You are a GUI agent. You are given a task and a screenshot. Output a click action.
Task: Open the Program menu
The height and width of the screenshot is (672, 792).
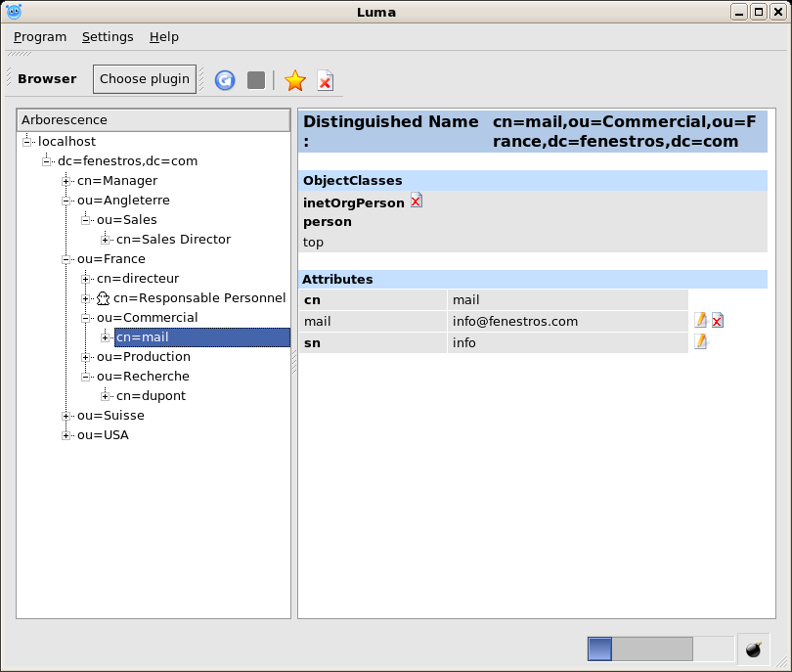[x=40, y=37]
